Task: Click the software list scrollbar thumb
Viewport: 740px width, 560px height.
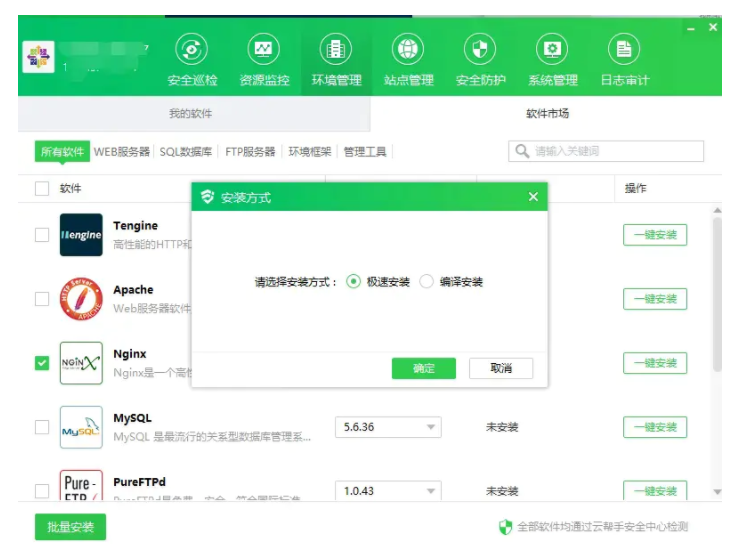Action: point(717,295)
